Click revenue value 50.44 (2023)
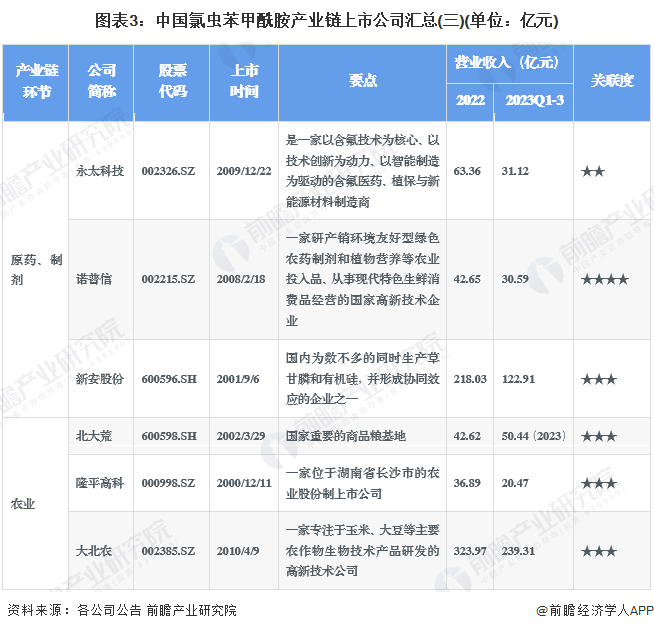 (x=533, y=436)
